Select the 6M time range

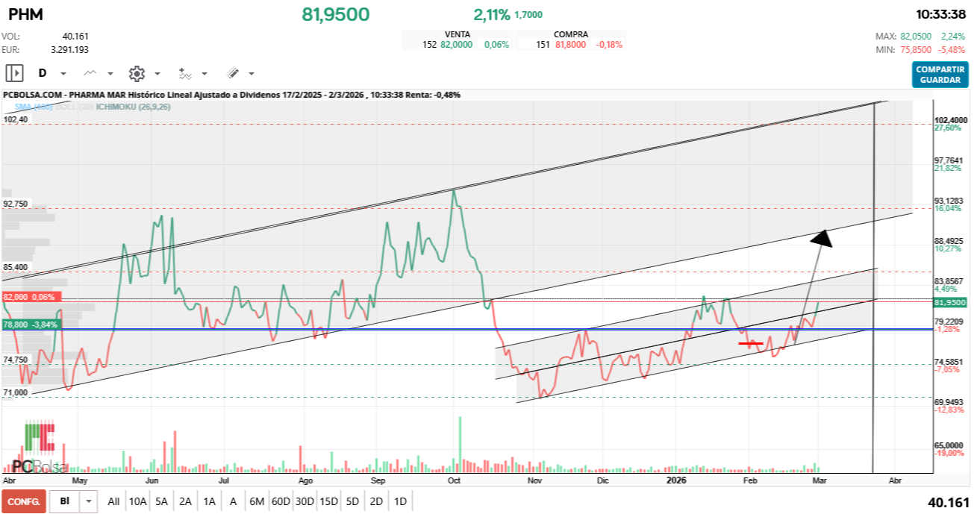click(256, 501)
